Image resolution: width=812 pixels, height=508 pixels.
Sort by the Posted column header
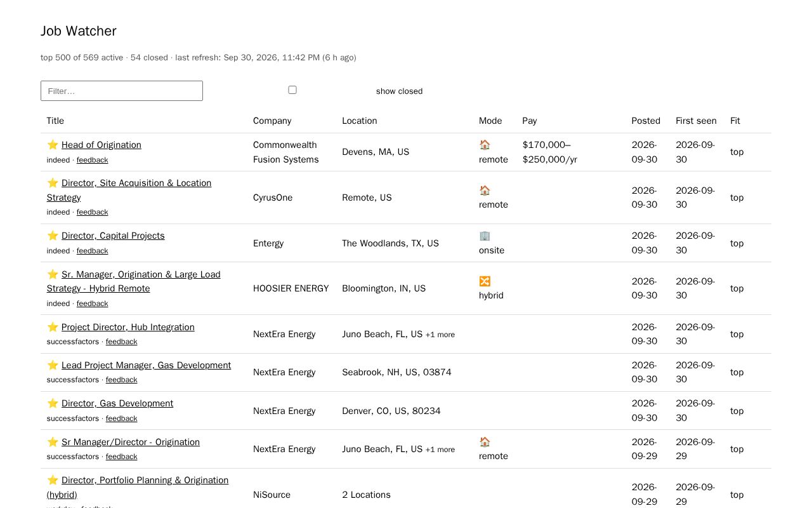646,121
